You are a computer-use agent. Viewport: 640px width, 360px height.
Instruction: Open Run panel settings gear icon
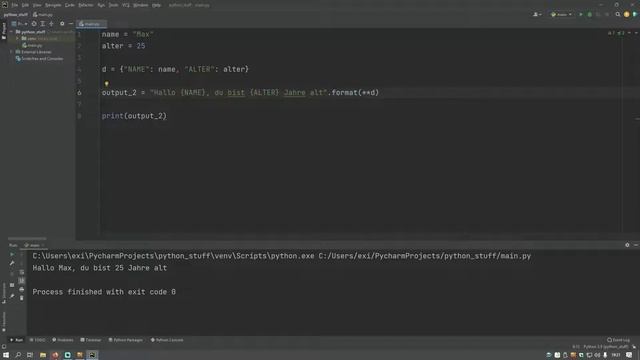click(627, 245)
